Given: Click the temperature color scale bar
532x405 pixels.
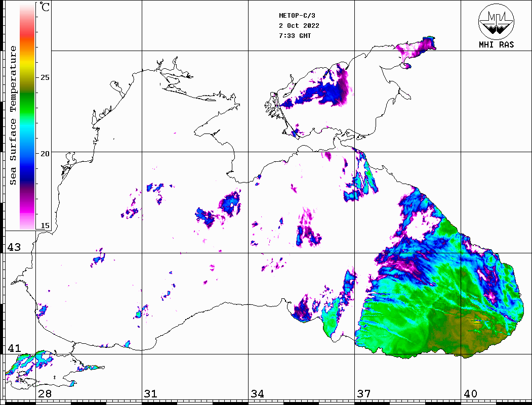Looking at the screenshot, I should (x=27, y=116).
